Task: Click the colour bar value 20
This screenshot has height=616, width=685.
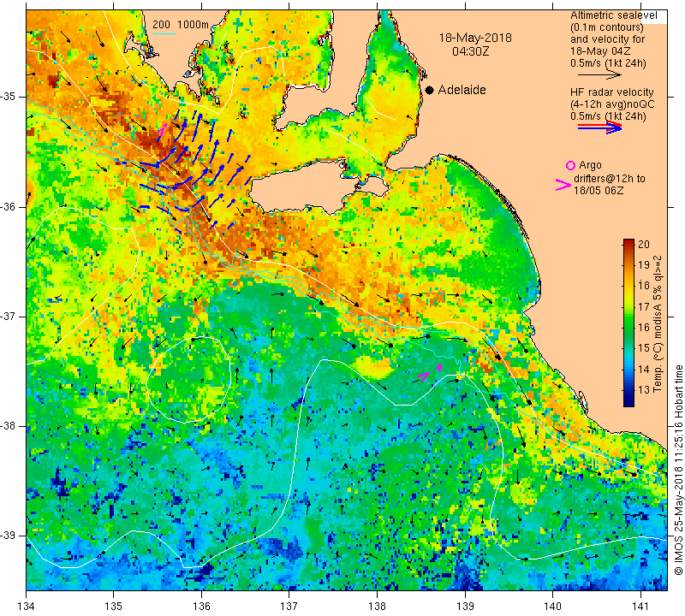Action: pyautogui.click(x=644, y=244)
